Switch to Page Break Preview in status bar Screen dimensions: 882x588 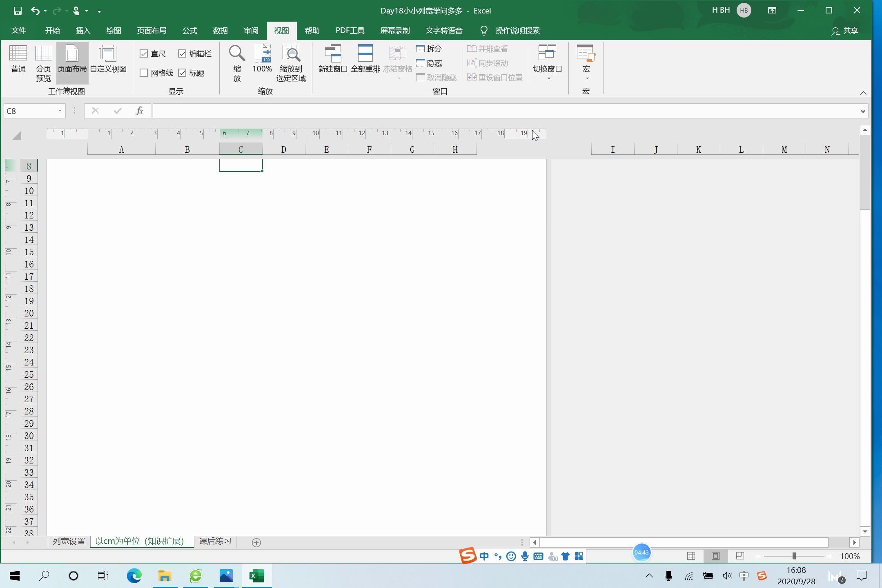740,556
